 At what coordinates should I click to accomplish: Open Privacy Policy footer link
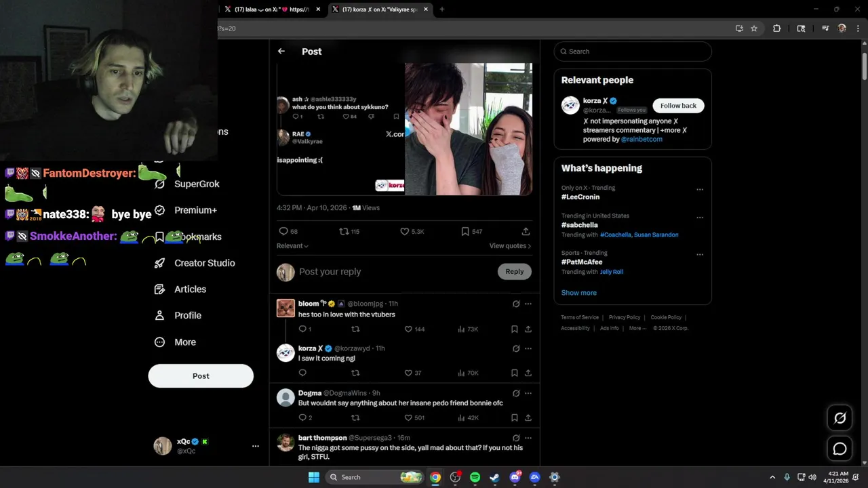625,317
